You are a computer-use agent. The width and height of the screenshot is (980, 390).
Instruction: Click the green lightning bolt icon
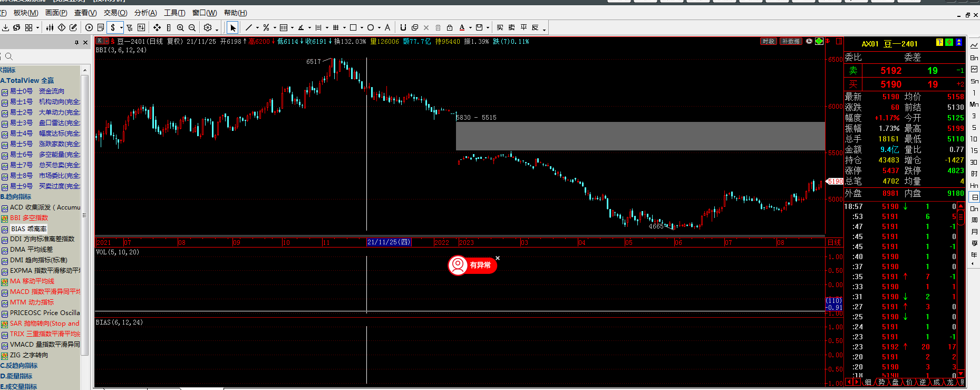pyautogui.click(x=949, y=42)
